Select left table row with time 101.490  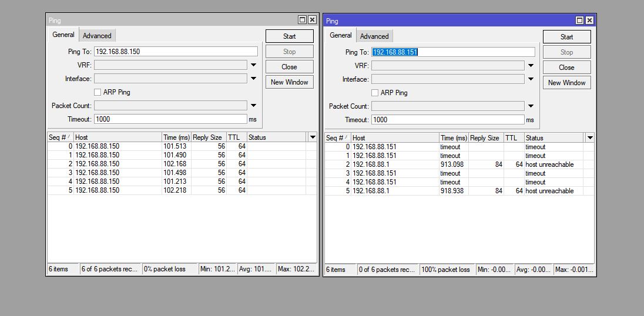point(182,155)
